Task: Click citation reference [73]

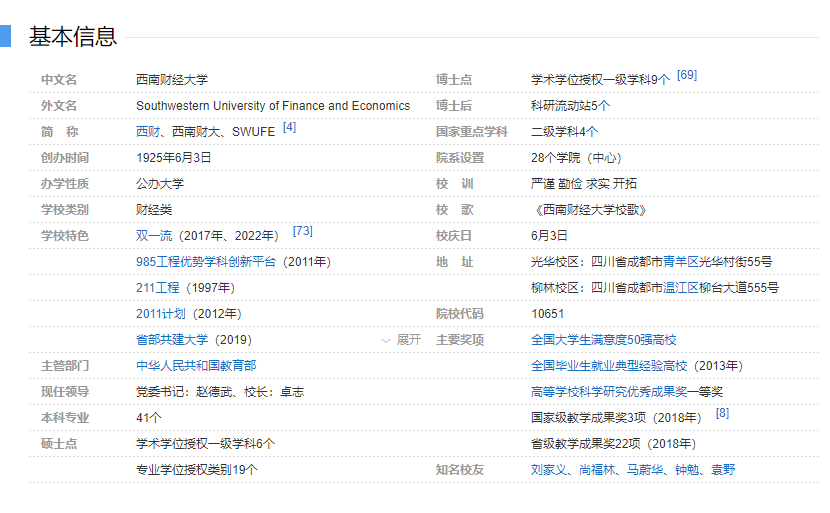Action: tap(302, 232)
